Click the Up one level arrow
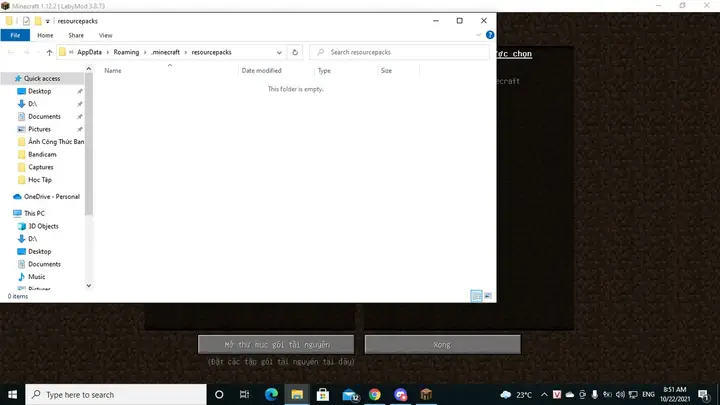This screenshot has height=405, width=720. 50,52
